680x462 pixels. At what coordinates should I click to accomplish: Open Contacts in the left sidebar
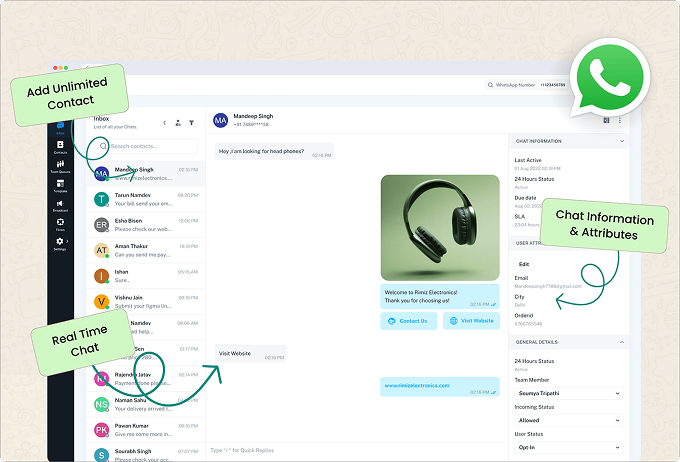pyautogui.click(x=60, y=147)
